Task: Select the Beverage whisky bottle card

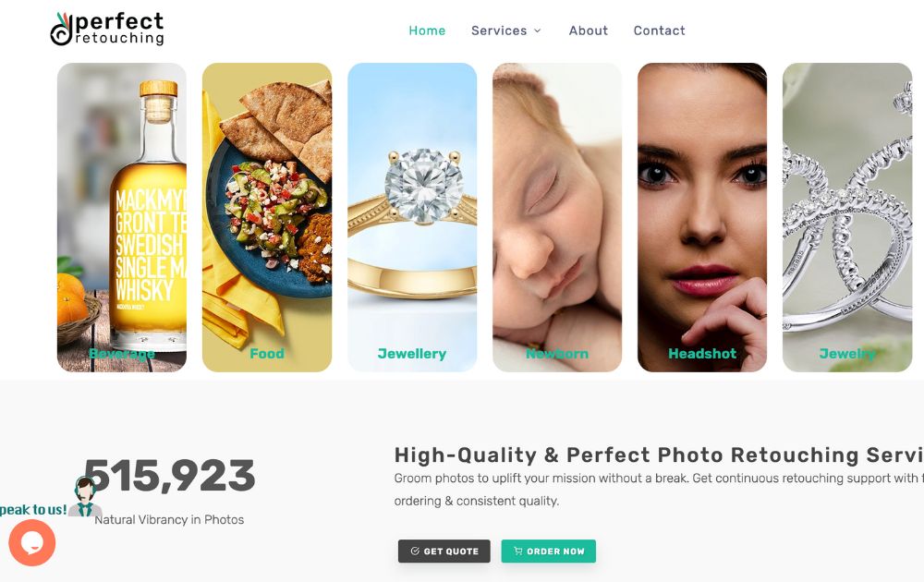Action: tap(122, 217)
